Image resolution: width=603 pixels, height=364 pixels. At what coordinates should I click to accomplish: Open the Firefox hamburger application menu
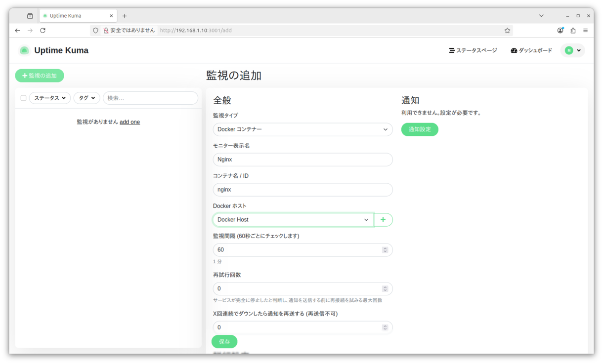pyautogui.click(x=585, y=31)
